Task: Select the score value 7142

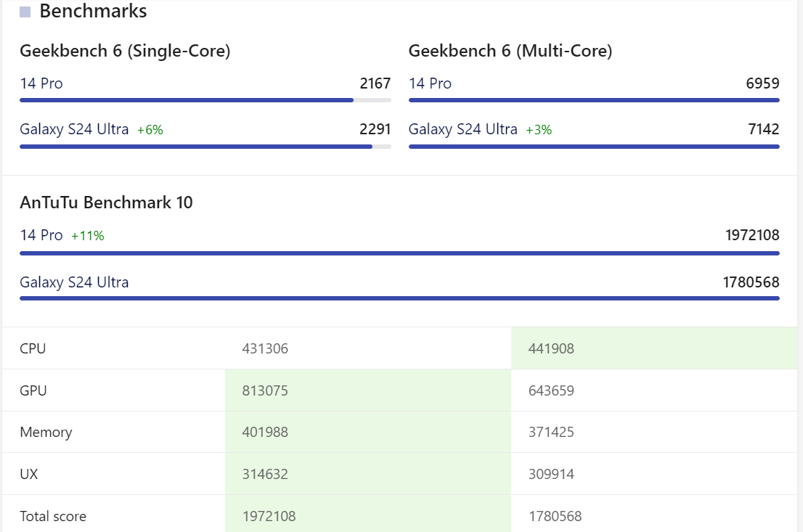Action: [764, 129]
